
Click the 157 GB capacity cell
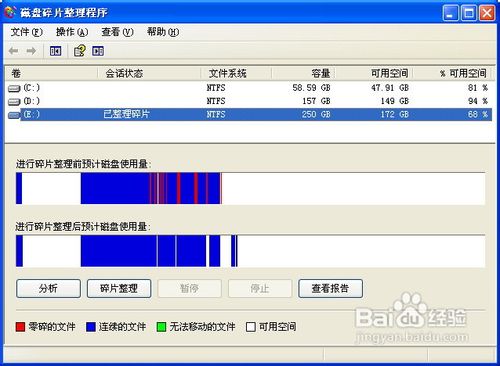tap(316, 101)
